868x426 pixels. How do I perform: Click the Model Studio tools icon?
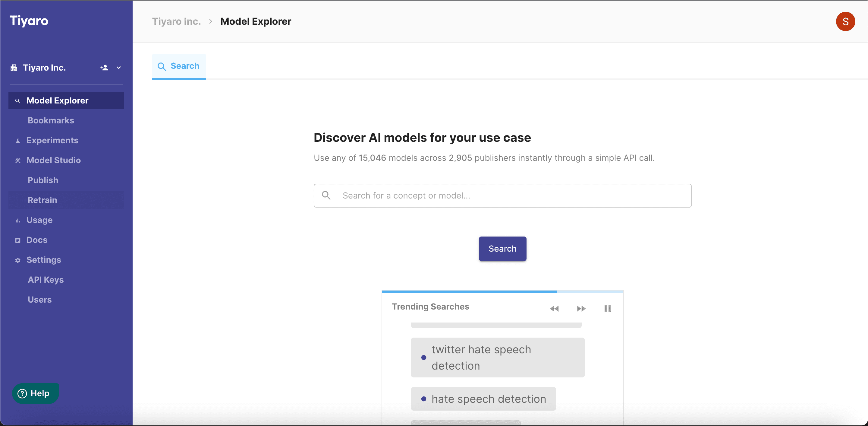tap(18, 161)
